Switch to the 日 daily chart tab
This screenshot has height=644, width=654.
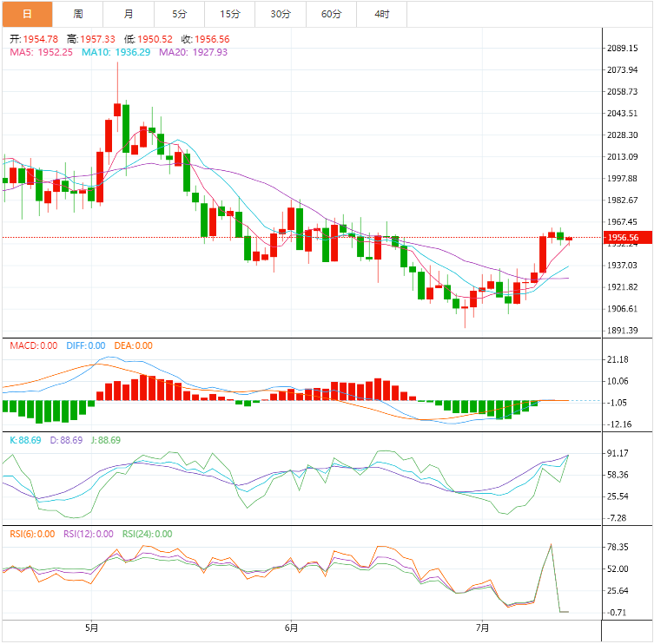pyautogui.click(x=27, y=14)
